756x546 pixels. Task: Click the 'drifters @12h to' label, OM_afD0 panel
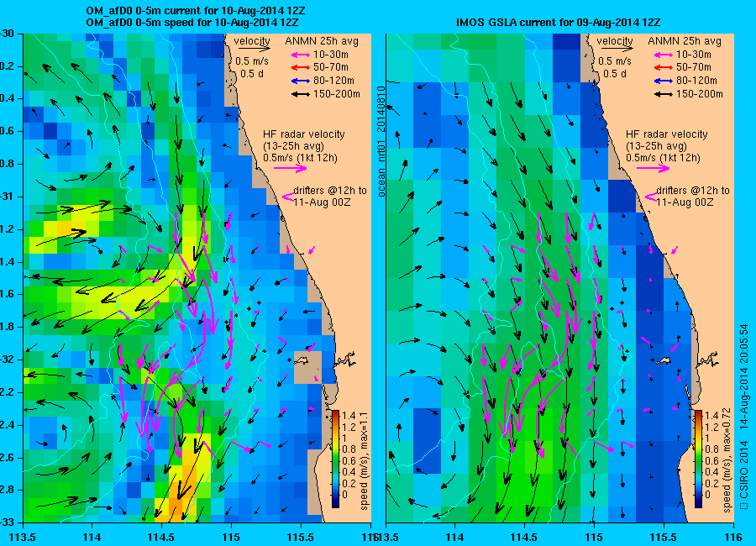[x=330, y=191]
